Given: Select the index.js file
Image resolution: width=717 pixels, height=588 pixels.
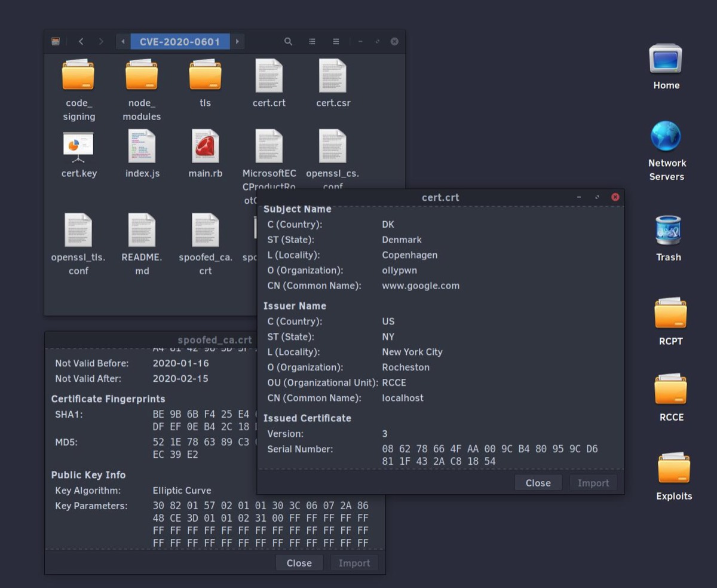Looking at the screenshot, I should tap(142, 147).
